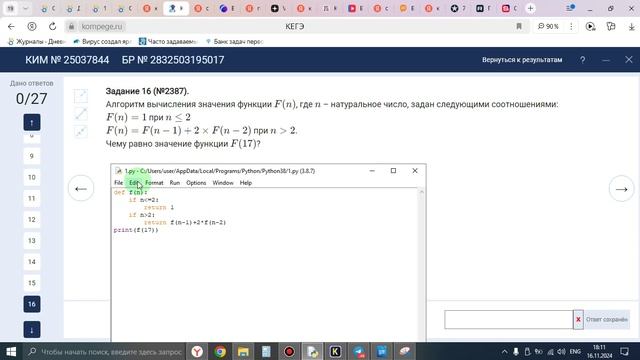Image resolution: width=640 pixels, height=360 pixels.
Task: Open Help menu in IDLE window
Action: click(x=246, y=183)
